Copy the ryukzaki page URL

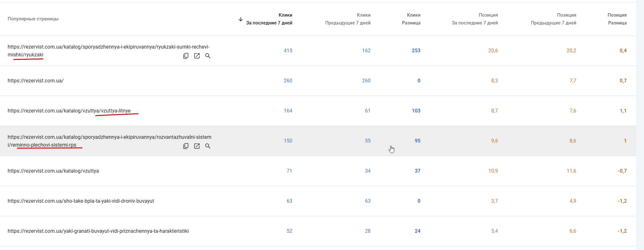click(x=186, y=56)
